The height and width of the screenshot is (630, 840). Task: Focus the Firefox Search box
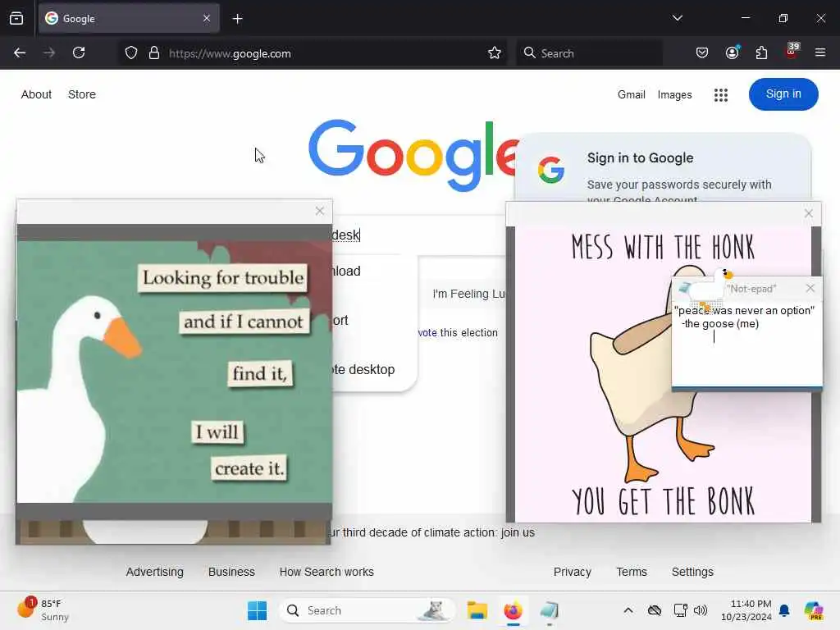589,53
